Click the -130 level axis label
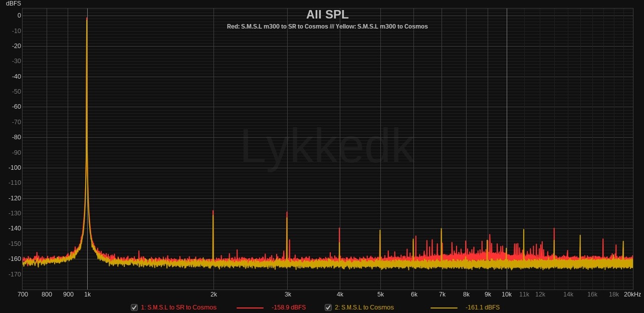The width and height of the screenshot is (644, 313). pyautogui.click(x=14, y=213)
